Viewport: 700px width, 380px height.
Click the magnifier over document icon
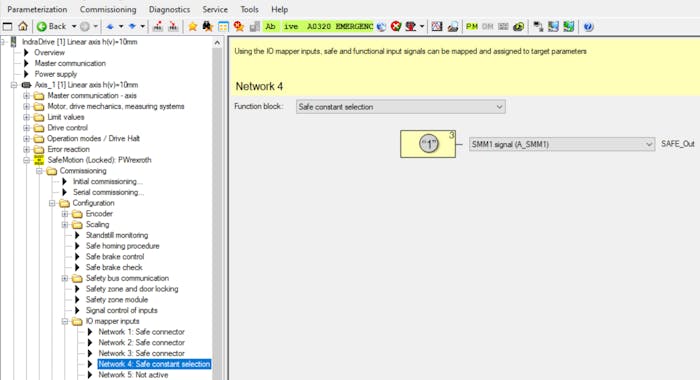453,26
